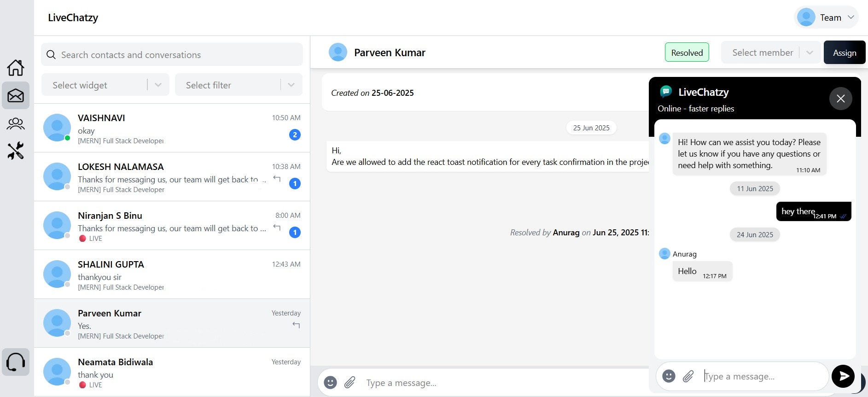Click attachment paperclip in main message box
Viewport: 868px width, 397px height.
[x=350, y=382]
